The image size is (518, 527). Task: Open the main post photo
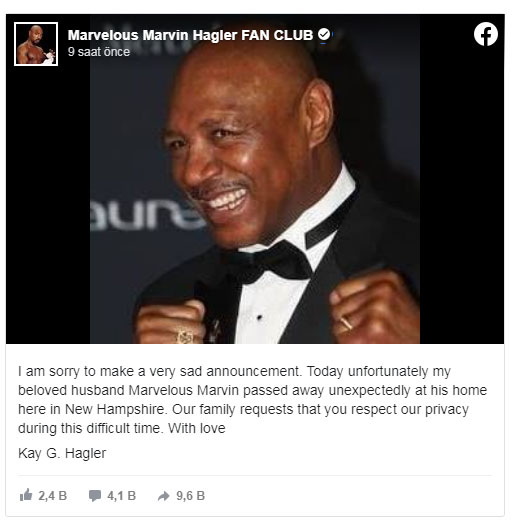click(x=255, y=179)
